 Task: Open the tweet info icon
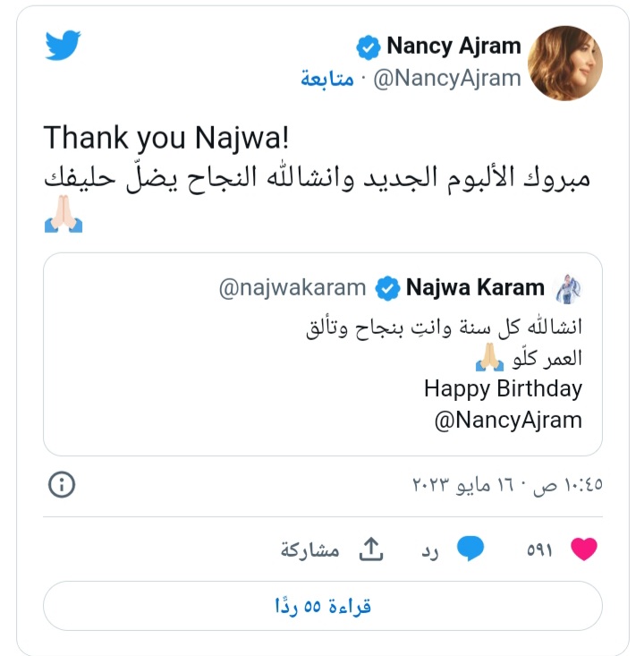(x=62, y=485)
